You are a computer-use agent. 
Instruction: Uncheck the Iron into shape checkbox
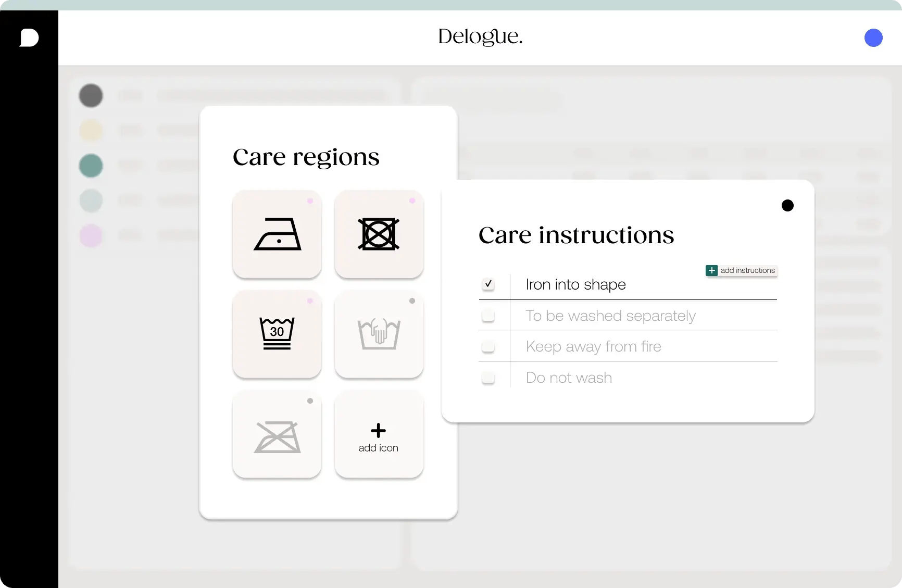pyautogui.click(x=488, y=284)
